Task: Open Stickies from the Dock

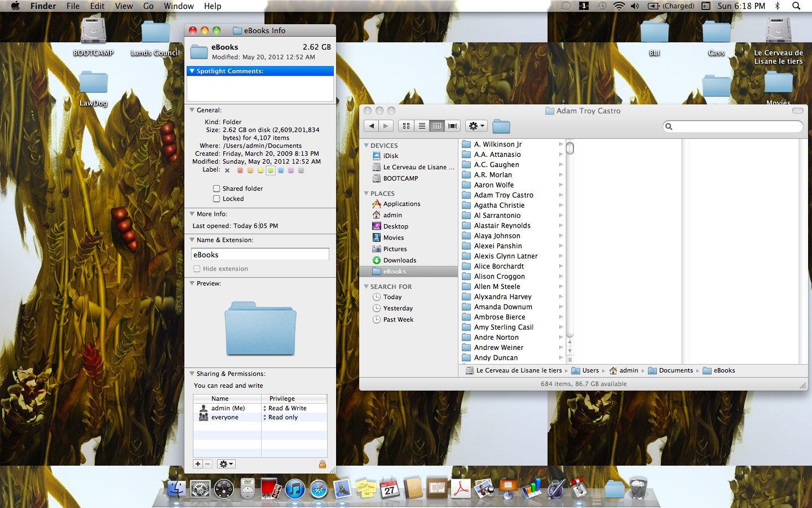Action: pos(366,489)
